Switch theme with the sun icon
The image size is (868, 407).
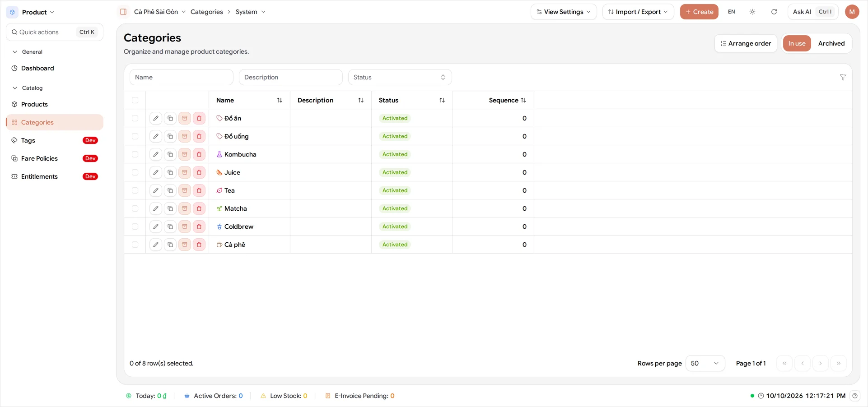pyautogui.click(x=752, y=12)
